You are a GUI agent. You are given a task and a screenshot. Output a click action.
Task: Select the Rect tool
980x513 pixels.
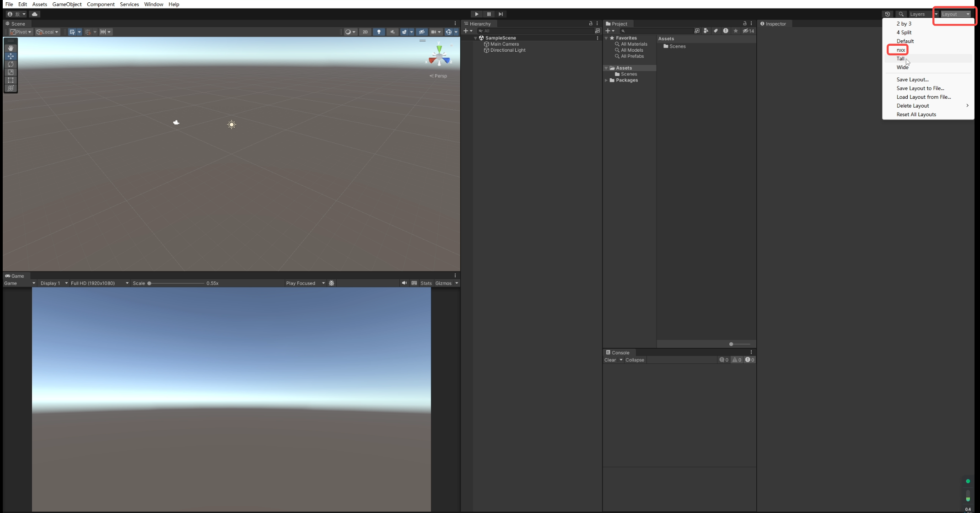coord(11,80)
